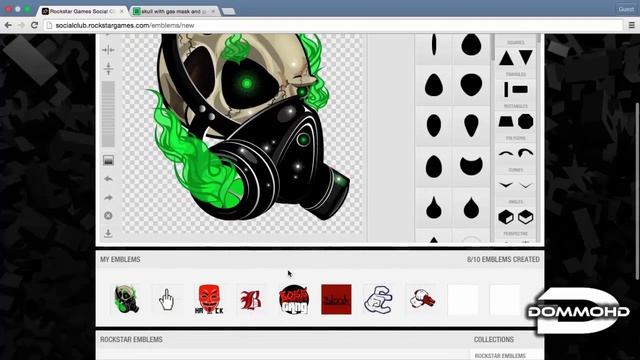The width and height of the screenshot is (640, 360).
Task: Select the trapezoid polygon category
Action: [506, 121]
